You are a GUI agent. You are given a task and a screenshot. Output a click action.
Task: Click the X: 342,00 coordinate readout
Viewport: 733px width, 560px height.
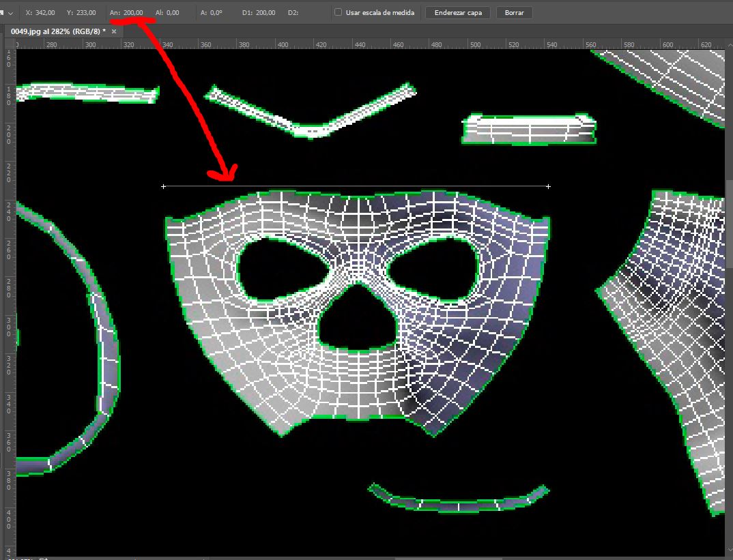(x=40, y=12)
